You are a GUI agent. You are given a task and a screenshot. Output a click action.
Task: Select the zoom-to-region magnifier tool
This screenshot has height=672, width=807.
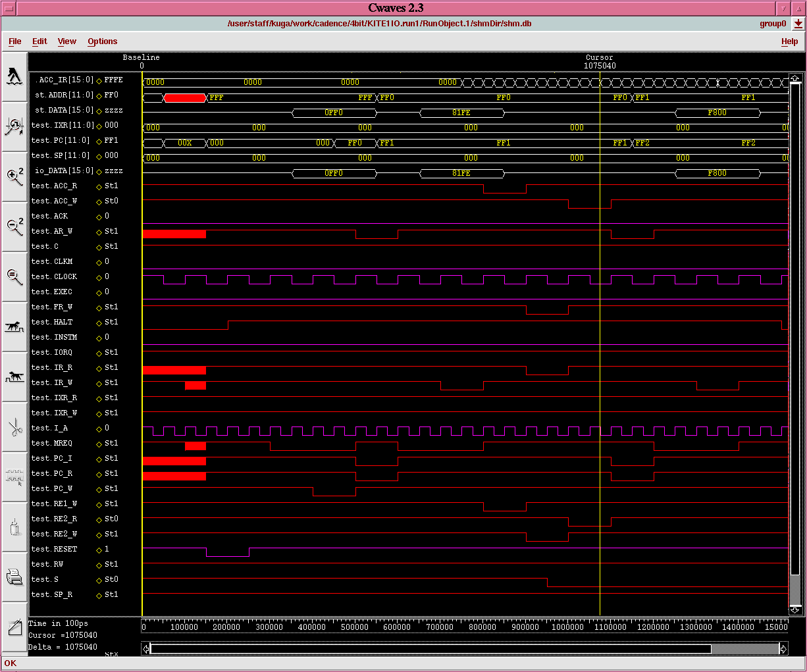[x=14, y=127]
